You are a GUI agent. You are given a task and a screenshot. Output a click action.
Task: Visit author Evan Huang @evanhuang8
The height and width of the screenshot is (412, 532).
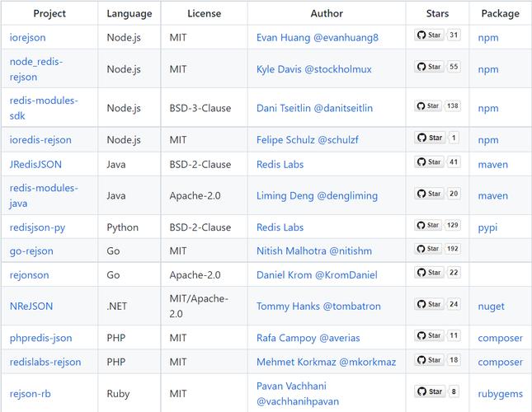coord(318,38)
